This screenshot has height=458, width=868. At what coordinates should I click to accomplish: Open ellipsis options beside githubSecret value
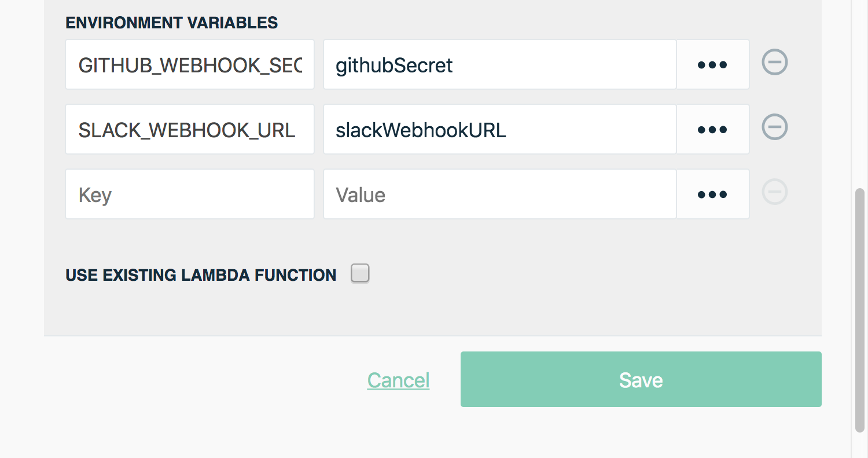tap(712, 64)
